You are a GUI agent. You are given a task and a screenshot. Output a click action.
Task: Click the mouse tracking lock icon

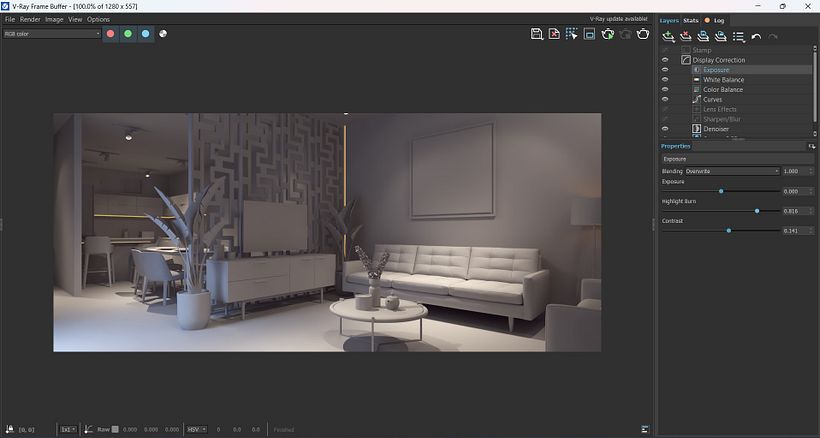[x=9, y=429]
